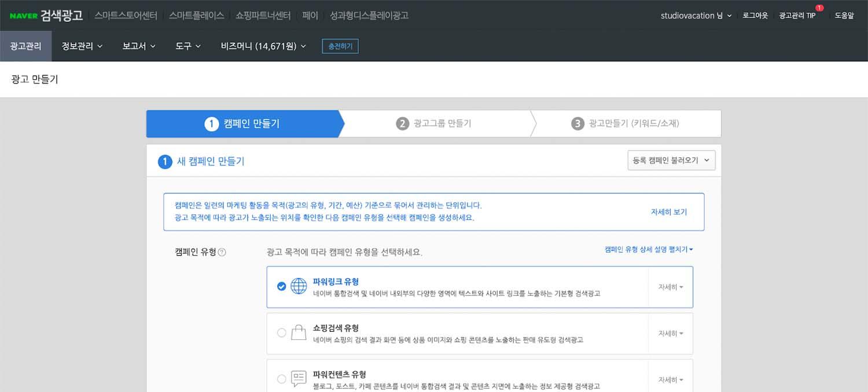This screenshot has width=868, height=392.
Task: Click the help question mark beside 캠페인 유형
Action: point(222,252)
